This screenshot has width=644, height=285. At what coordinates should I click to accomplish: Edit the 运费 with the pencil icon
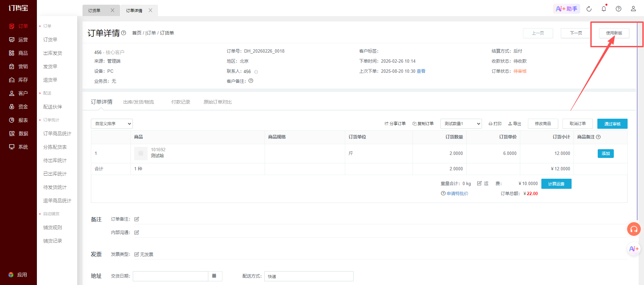(479, 183)
